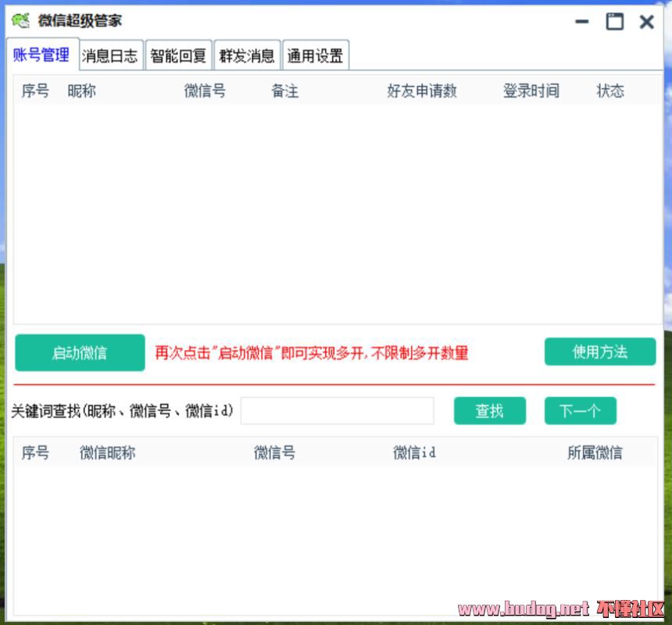Viewport: 672px width, 625px height.
Task: Open the 消息日志 tab
Action: [x=111, y=55]
